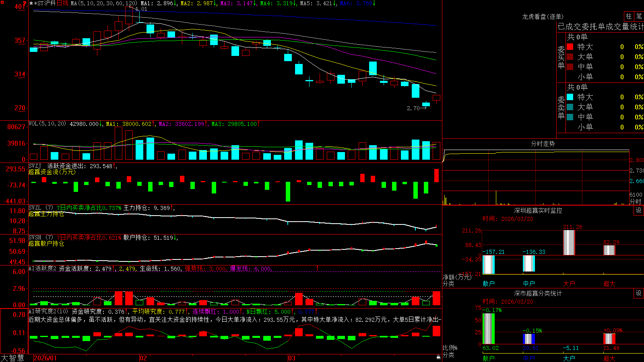Click the 活跃资金进出 value 293.548
The height and width of the screenshot is (362, 644).
[101, 166]
